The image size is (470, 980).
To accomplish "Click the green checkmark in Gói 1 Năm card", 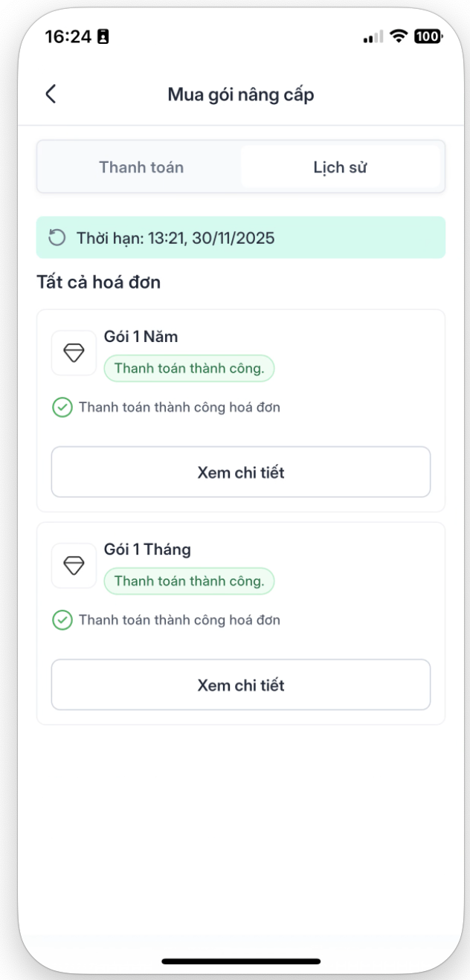I will click(x=62, y=407).
